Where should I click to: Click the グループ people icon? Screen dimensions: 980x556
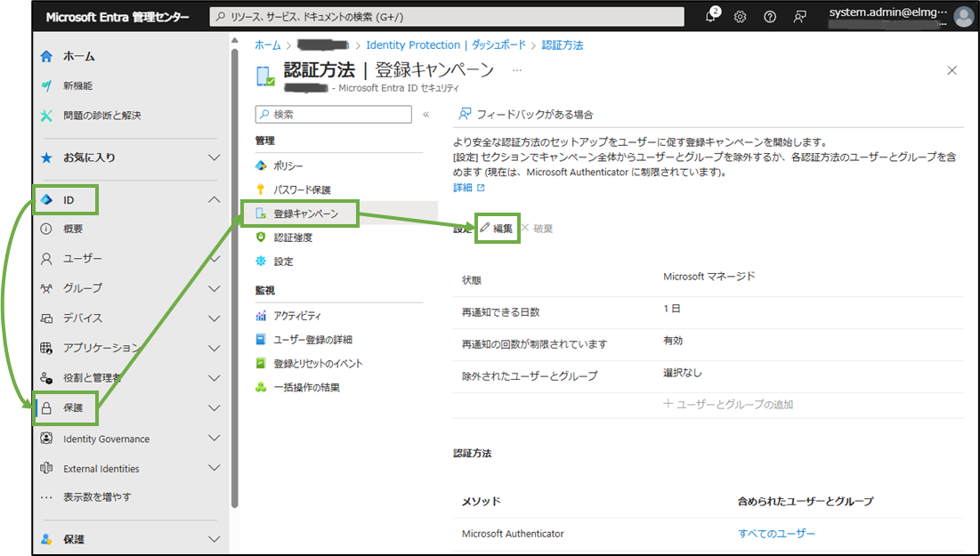[46, 288]
